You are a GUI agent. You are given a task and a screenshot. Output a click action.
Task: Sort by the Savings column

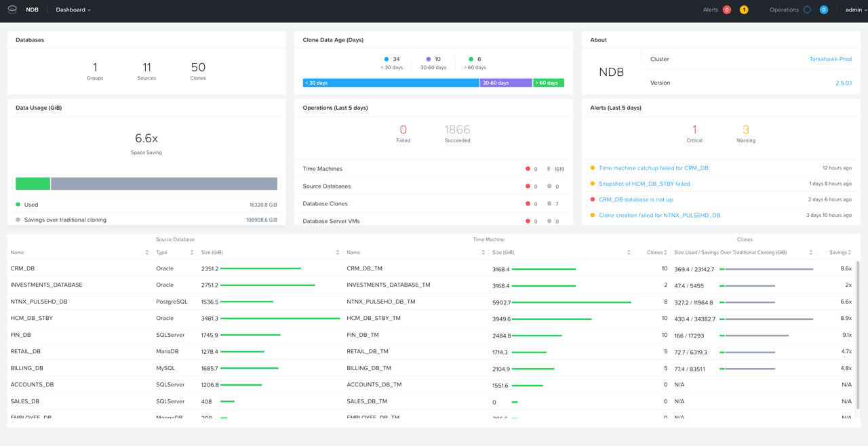point(849,253)
